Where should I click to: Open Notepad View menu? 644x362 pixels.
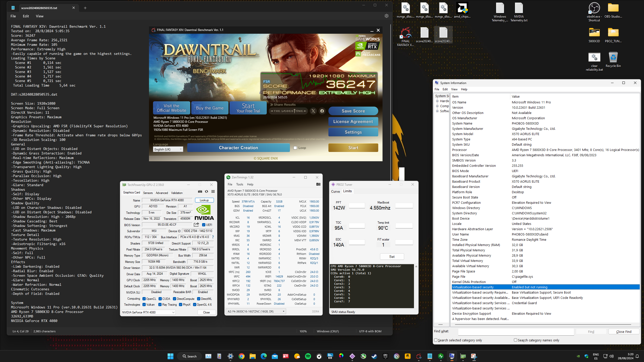pos(40,16)
